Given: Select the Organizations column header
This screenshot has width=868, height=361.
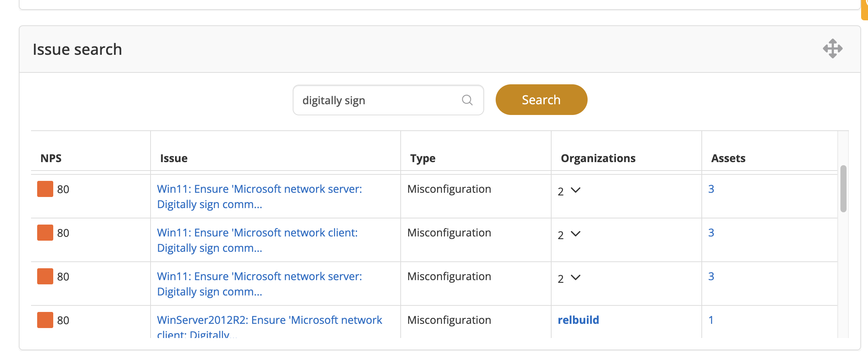Looking at the screenshot, I should coord(598,158).
